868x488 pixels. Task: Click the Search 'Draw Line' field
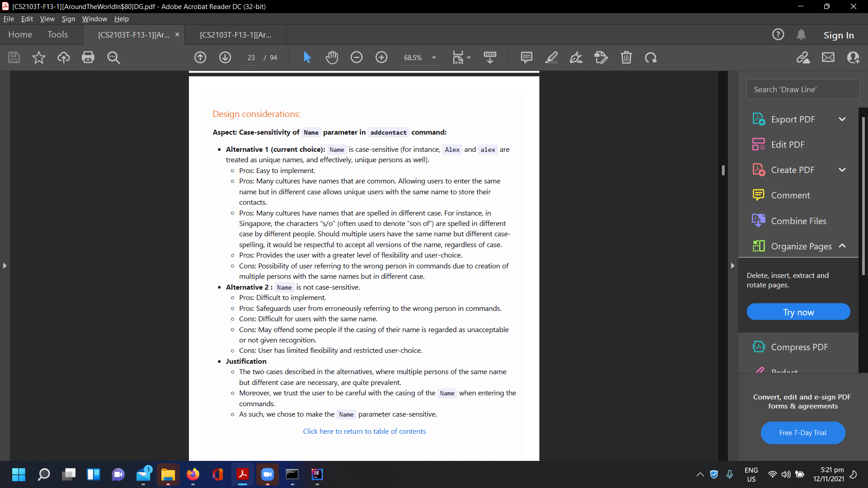pos(802,89)
